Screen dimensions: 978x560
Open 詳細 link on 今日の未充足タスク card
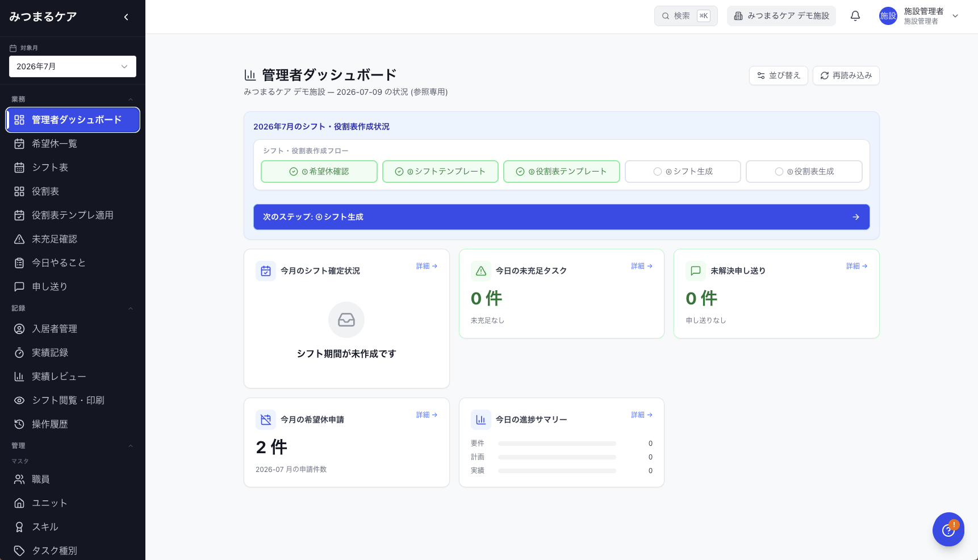(642, 266)
